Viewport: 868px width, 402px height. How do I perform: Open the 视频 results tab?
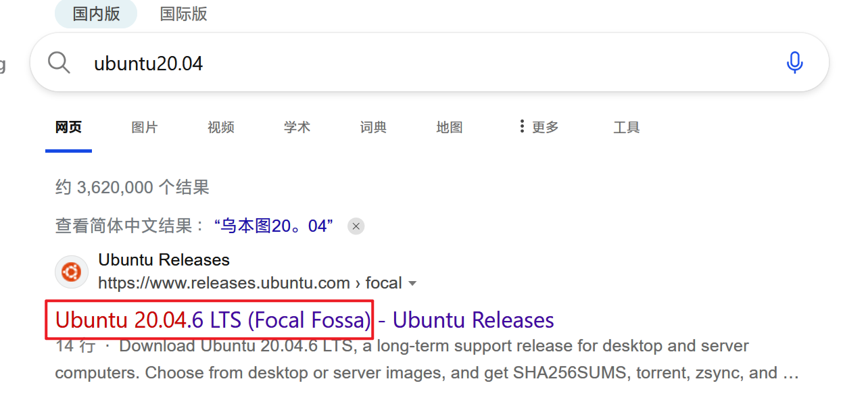click(x=220, y=127)
